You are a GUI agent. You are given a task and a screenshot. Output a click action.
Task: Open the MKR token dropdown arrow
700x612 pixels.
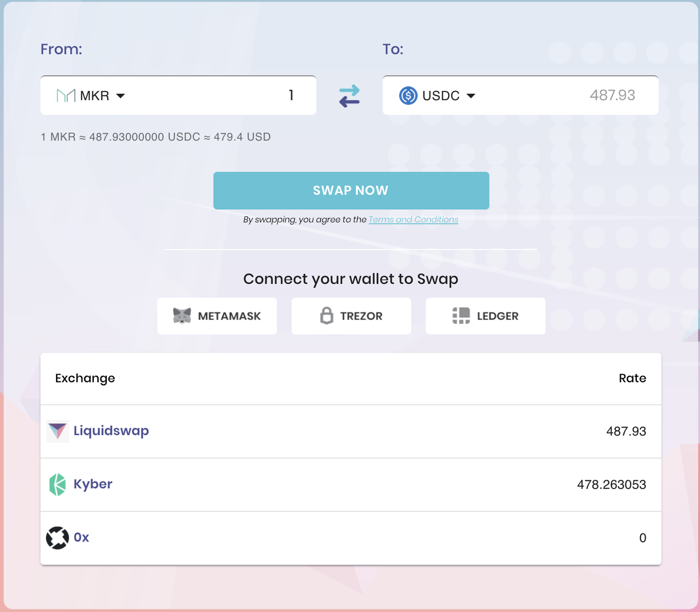click(x=121, y=96)
